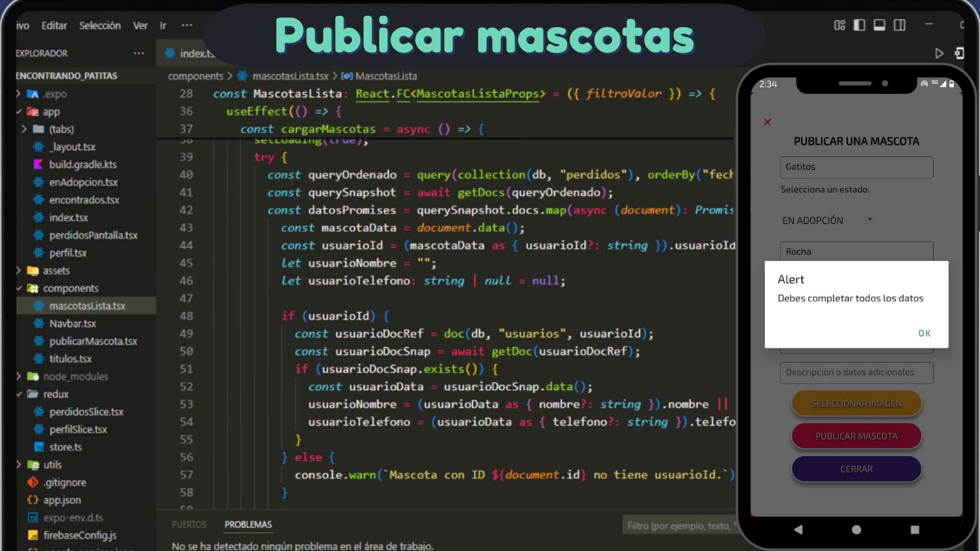The width and height of the screenshot is (980, 551).
Task: Open the Selección menu
Action: (100, 26)
